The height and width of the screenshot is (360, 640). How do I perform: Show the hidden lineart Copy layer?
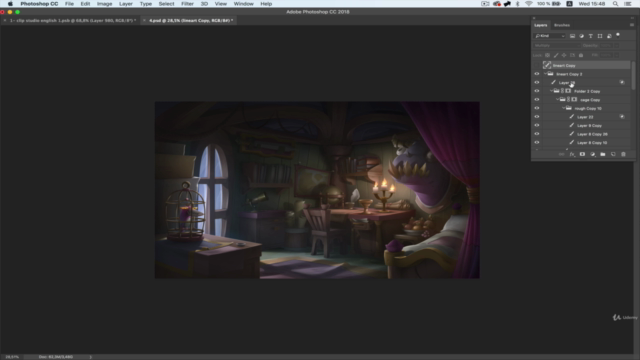pyautogui.click(x=537, y=65)
